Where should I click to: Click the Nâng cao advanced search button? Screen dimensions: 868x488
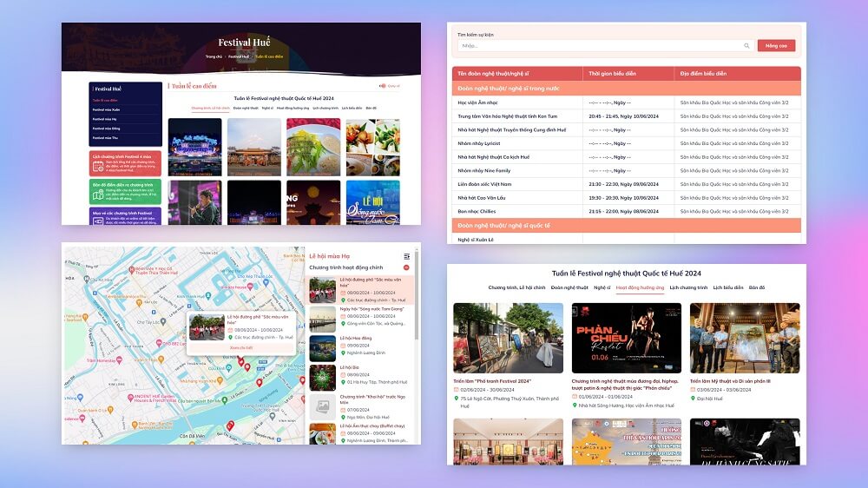[x=775, y=46]
